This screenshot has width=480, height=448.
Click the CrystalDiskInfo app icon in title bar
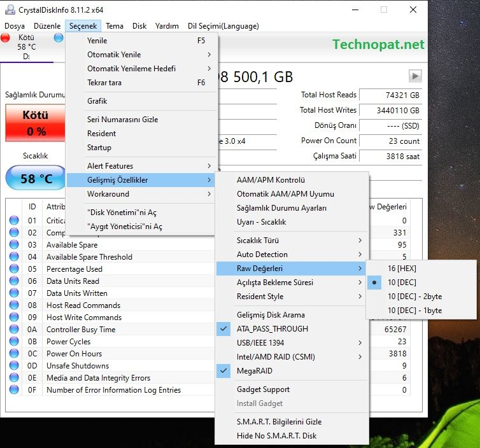10,10
